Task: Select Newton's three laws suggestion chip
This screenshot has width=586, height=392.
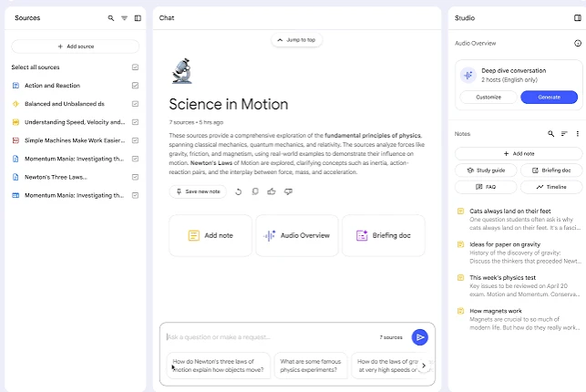Action: pos(218,366)
